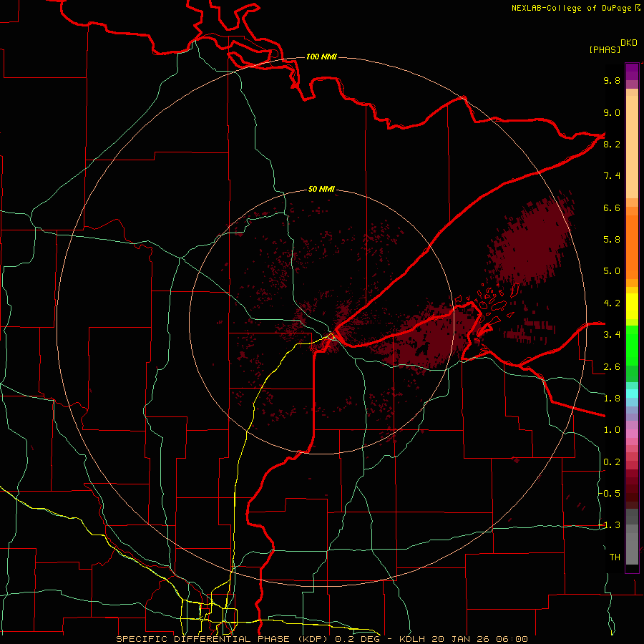Click the 2.6 value on the color scale
Viewport: 644px width, 644px height.
pos(612,367)
